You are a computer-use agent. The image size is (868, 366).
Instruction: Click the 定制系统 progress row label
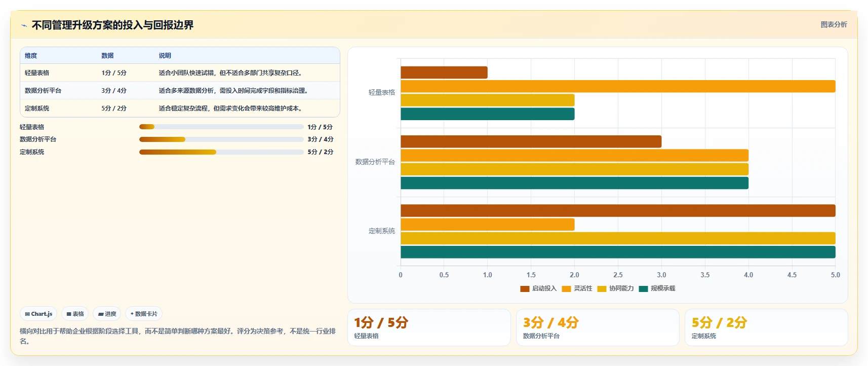[32, 152]
